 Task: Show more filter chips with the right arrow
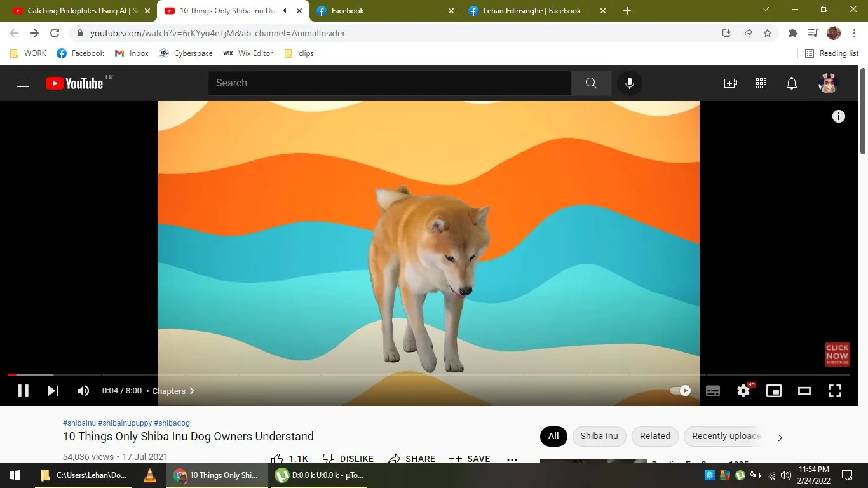point(780,437)
